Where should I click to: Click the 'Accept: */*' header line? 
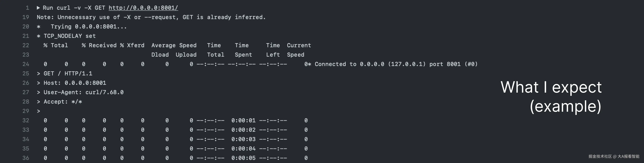pyautogui.click(x=62, y=102)
